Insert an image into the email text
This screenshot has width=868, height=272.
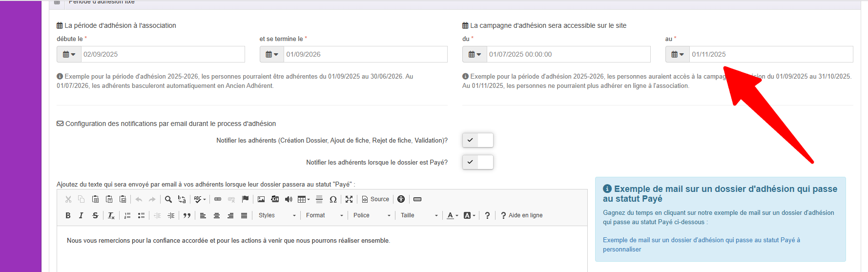point(261,199)
